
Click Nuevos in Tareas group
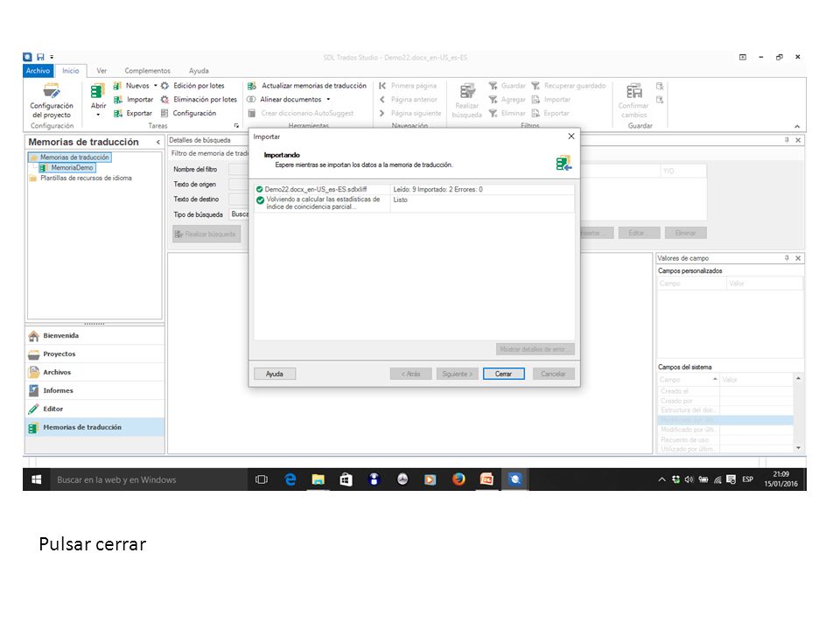point(132,86)
